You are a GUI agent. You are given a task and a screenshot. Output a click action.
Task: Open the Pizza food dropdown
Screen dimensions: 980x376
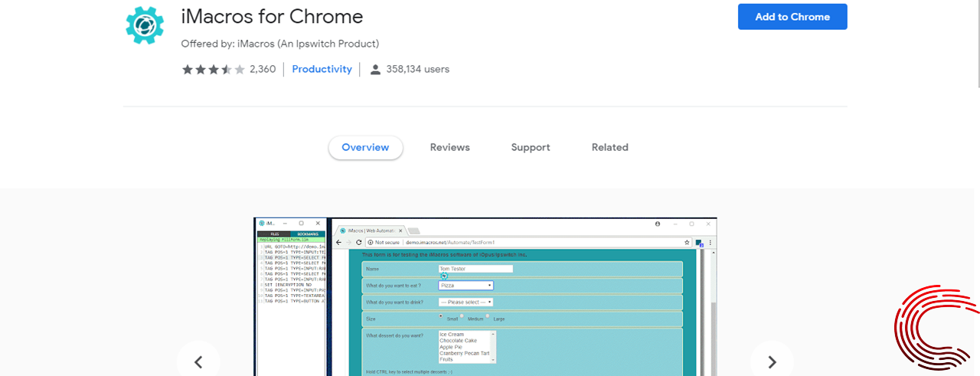point(465,286)
